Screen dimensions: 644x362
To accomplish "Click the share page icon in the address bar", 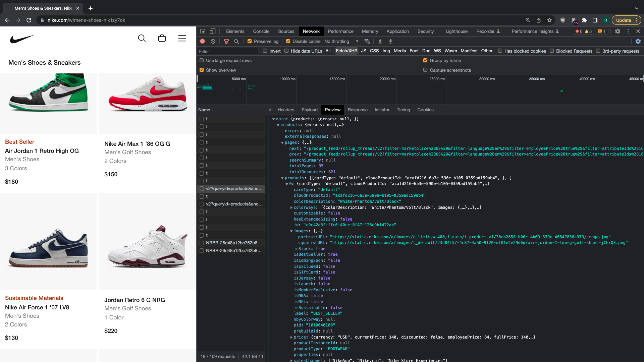I will point(539,20).
